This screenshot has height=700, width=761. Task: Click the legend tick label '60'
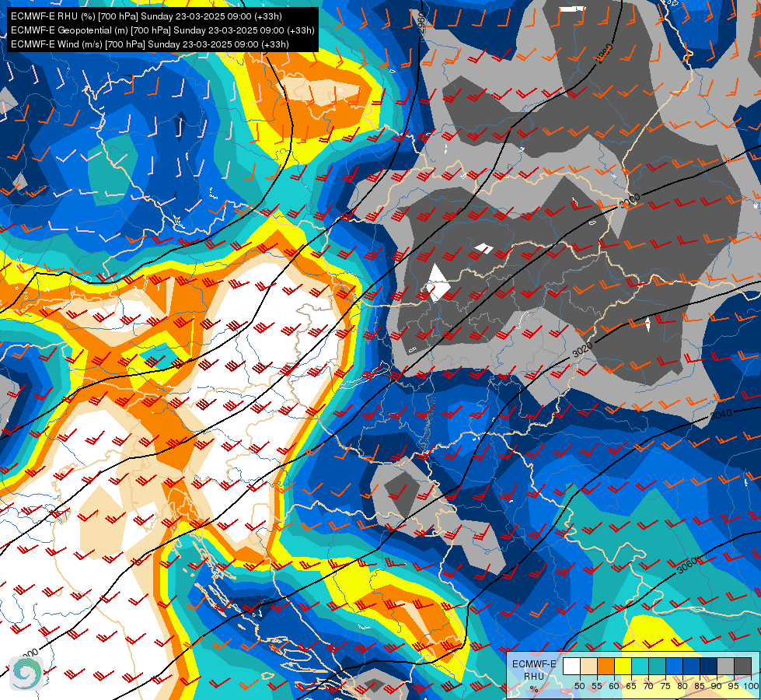[614, 686]
